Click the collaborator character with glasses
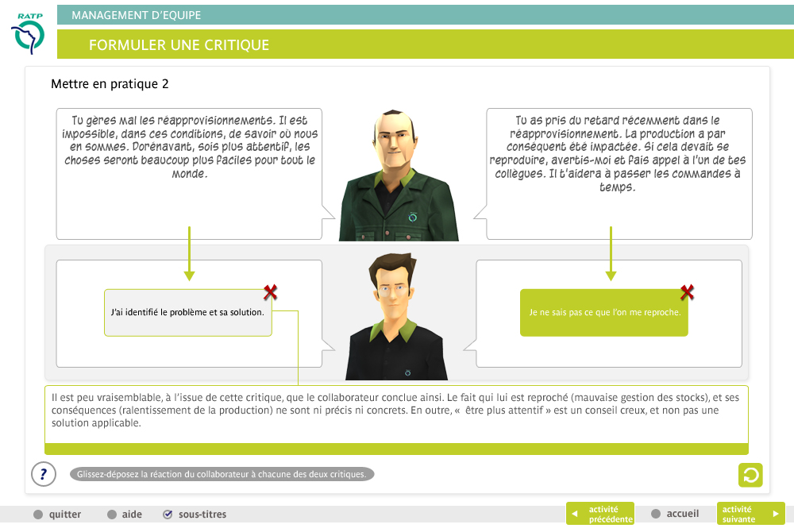This screenshot has height=532, width=794. click(396, 317)
